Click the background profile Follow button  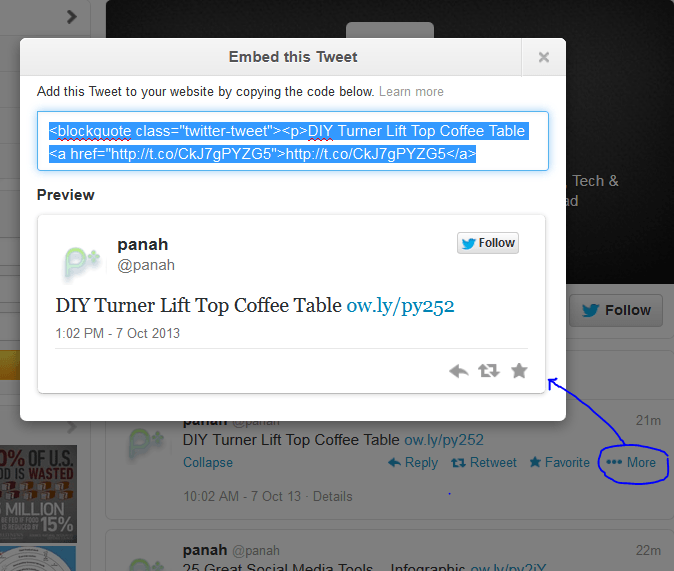(616, 310)
